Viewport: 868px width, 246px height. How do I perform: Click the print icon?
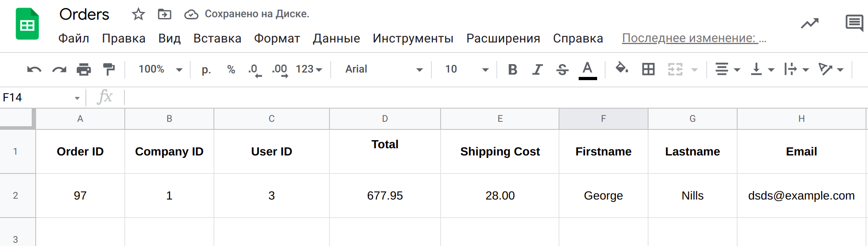(x=83, y=69)
